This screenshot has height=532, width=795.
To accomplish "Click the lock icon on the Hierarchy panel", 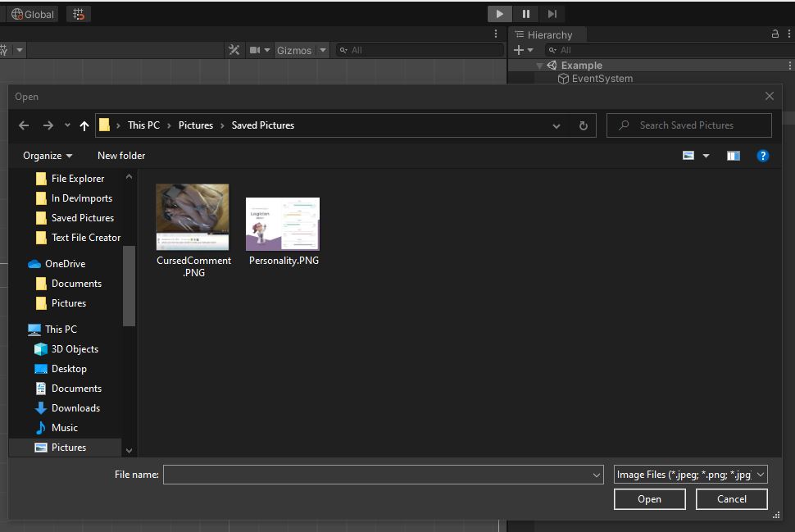I will [775, 34].
